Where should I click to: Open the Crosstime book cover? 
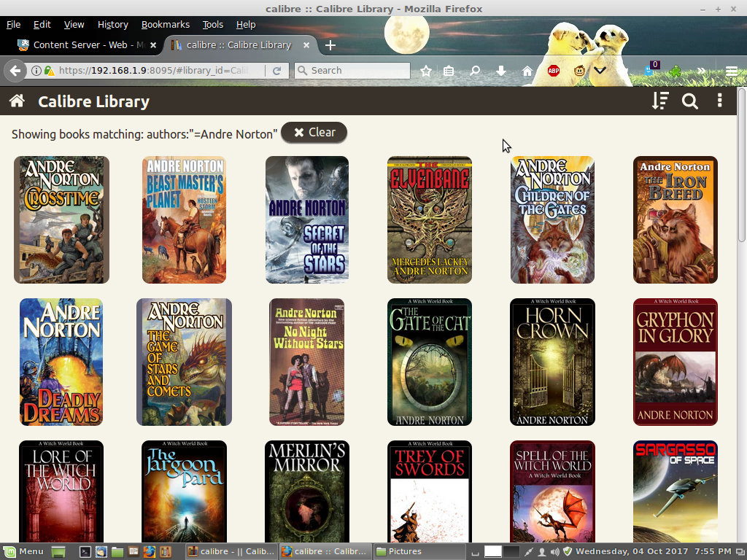[x=61, y=220]
